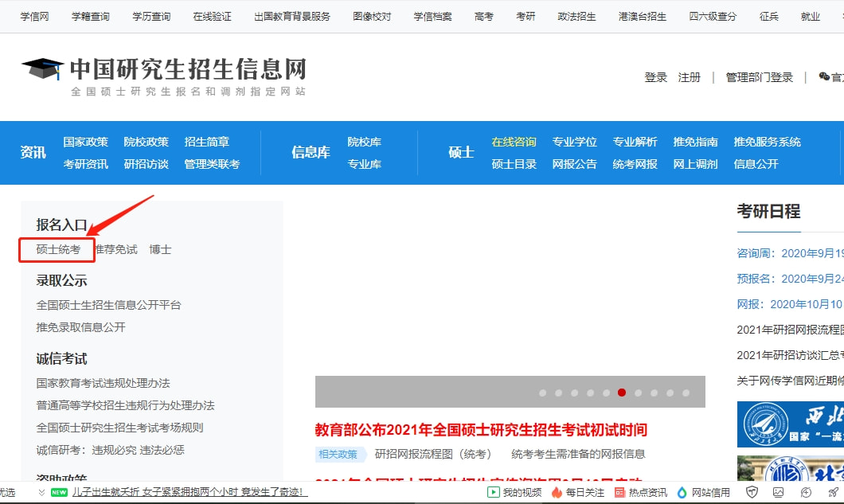Open 征兵 in top bar
The height and width of the screenshot is (504, 844).
[769, 17]
